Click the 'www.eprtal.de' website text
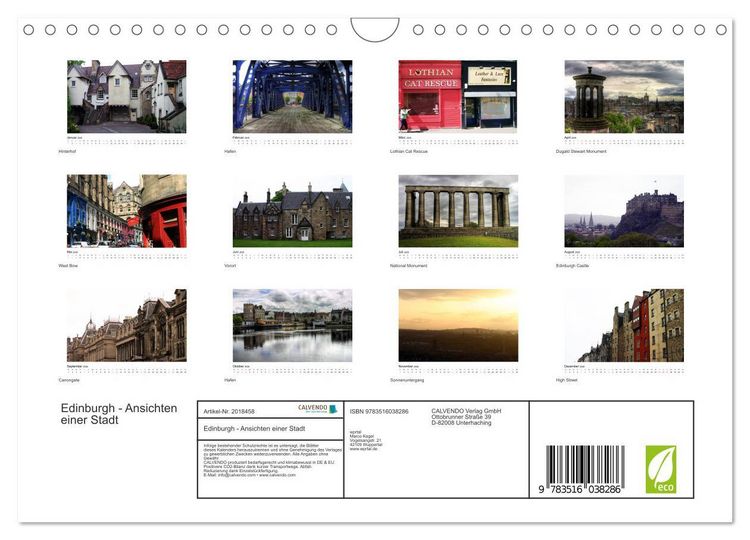The height and width of the screenshot is (540, 750). pos(364,449)
